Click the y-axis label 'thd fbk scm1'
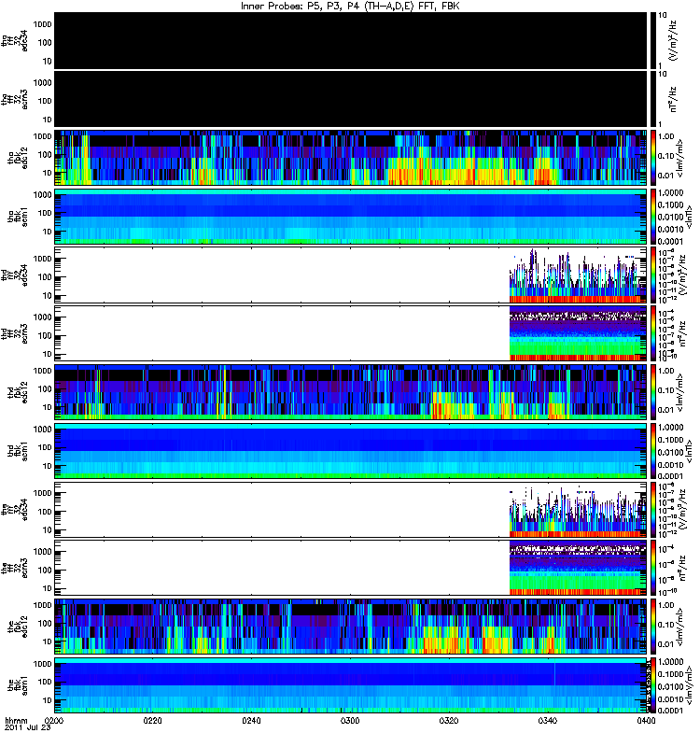This screenshot has width=700, height=747. (x=18, y=451)
